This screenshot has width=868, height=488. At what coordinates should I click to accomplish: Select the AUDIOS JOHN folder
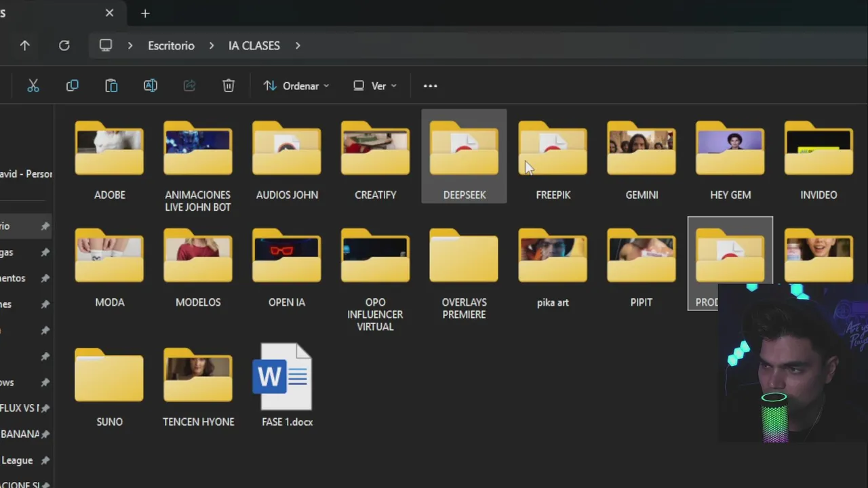click(x=287, y=161)
